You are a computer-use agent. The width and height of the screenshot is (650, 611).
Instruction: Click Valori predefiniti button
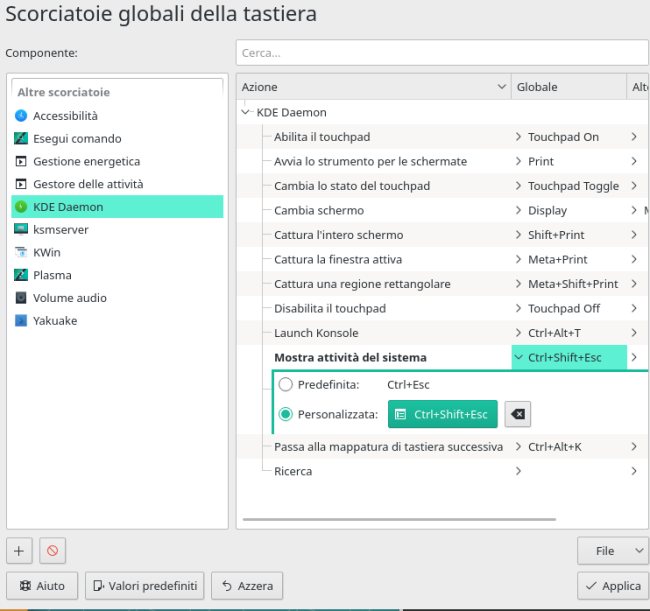(145, 586)
